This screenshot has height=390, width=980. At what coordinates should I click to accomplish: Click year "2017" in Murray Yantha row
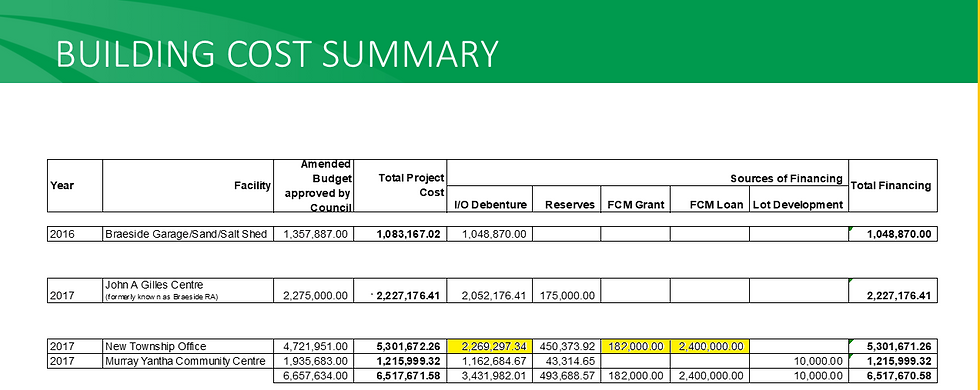click(62, 361)
